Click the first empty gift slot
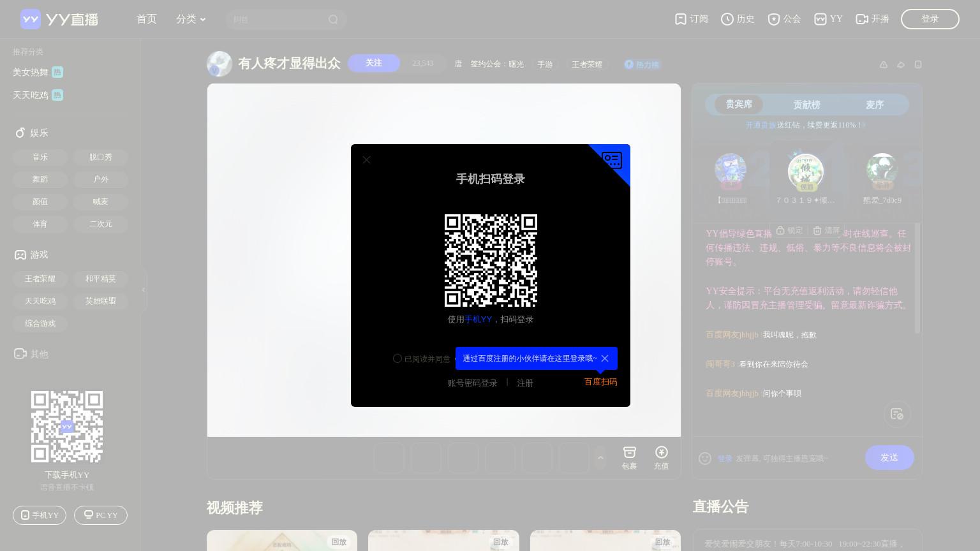Viewport: 980px width, 551px height. click(x=389, y=457)
